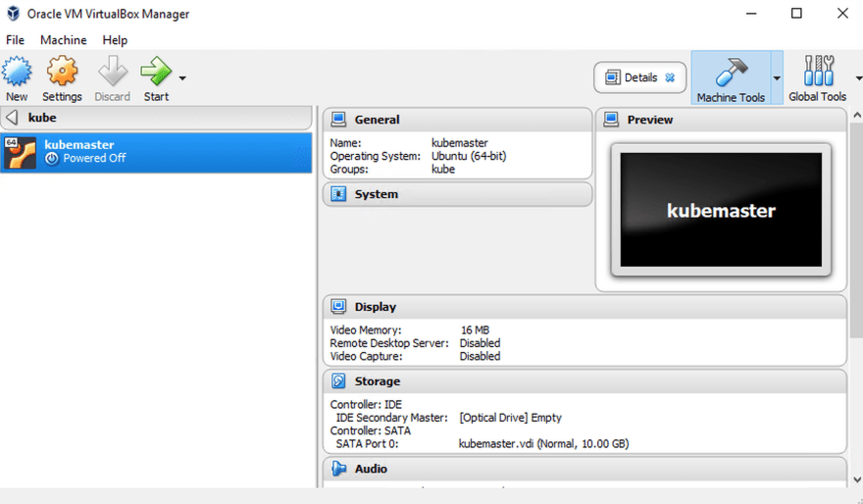Click the Audio section speaker icon

[338, 469]
